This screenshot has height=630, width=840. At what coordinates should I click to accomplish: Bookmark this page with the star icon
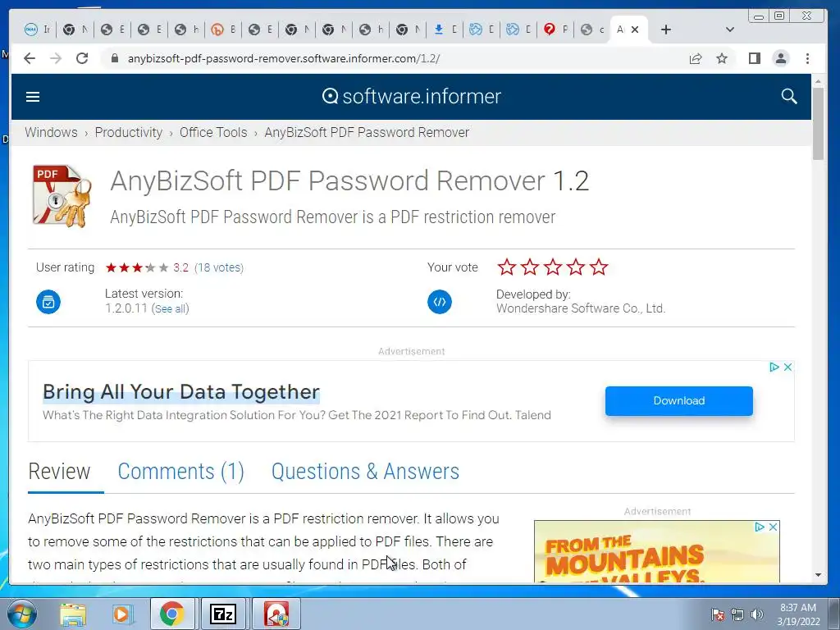pyautogui.click(x=722, y=58)
